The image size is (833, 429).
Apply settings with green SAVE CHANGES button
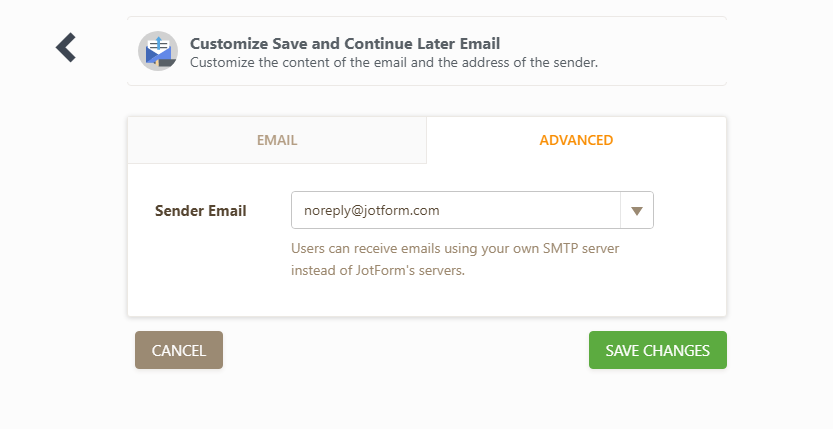(658, 350)
